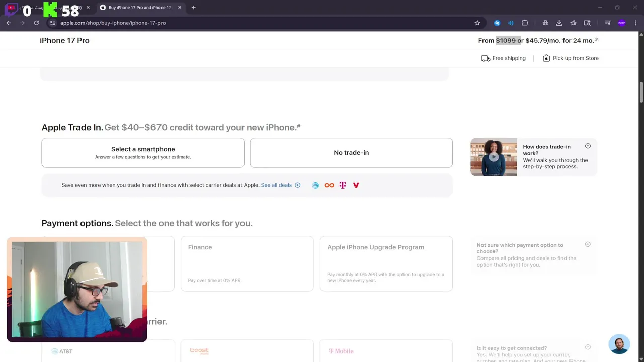Click the sound wave extension icon

tap(511, 23)
